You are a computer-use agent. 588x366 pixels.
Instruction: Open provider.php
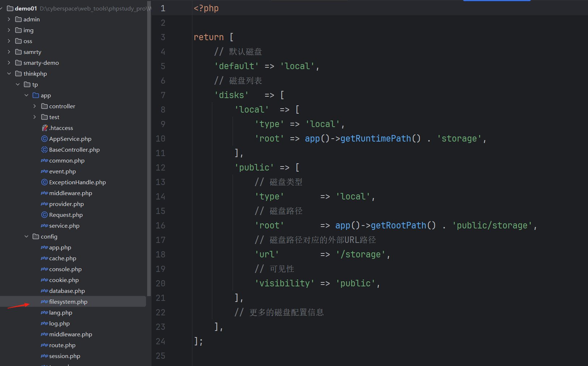pos(67,204)
